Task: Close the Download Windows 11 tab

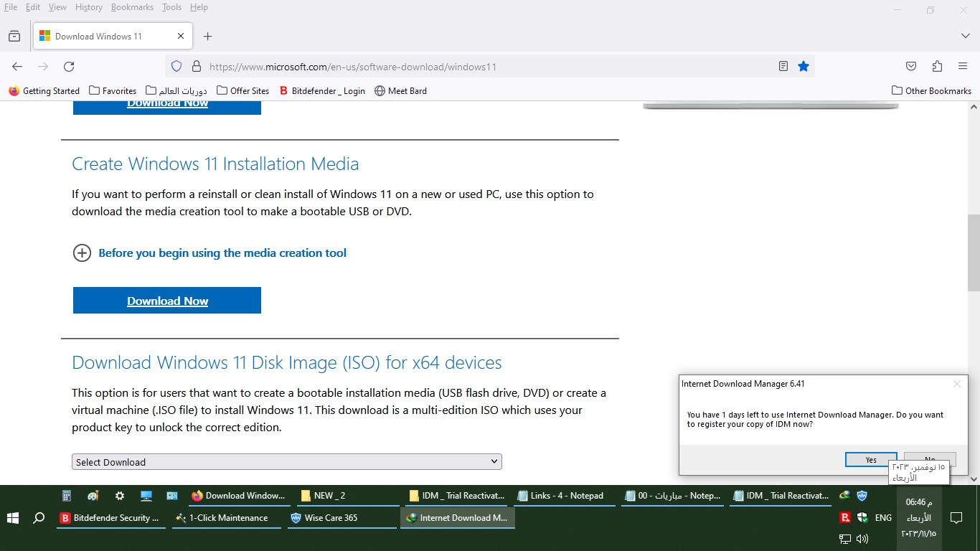Action: [x=181, y=37]
